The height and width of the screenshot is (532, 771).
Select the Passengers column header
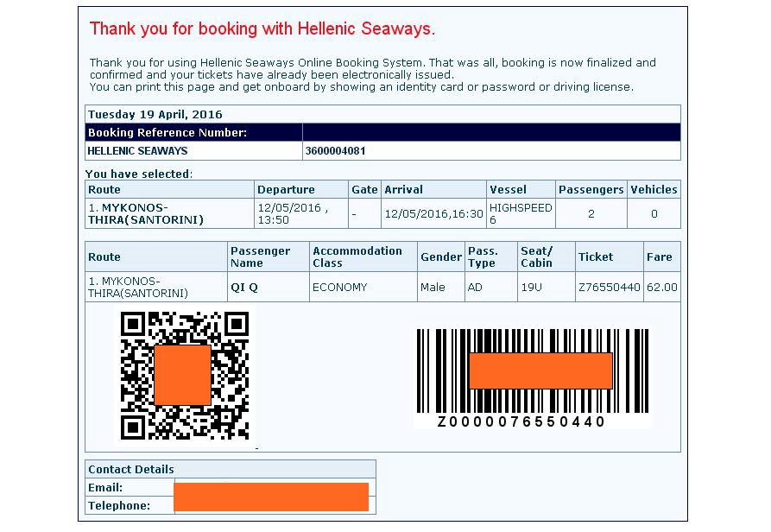click(x=591, y=189)
